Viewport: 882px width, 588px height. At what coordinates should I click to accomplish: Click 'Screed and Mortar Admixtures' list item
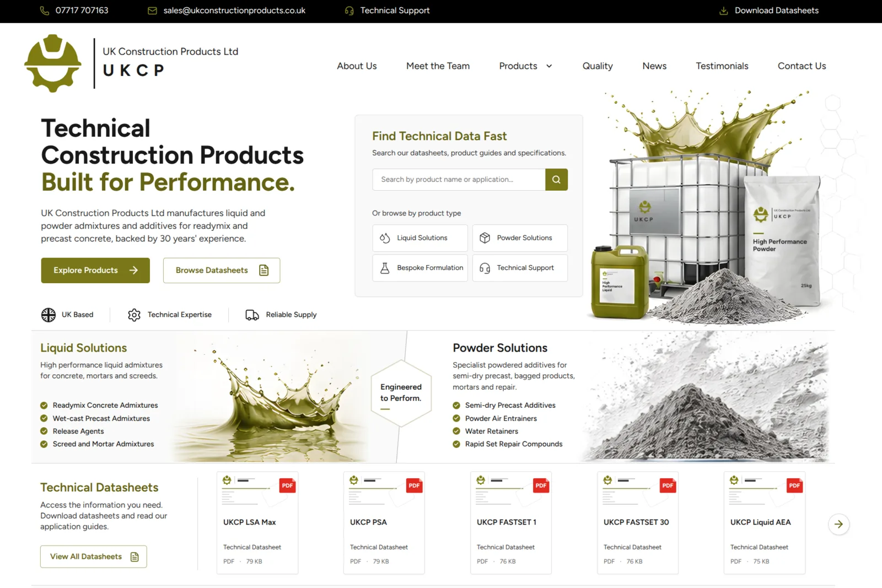pos(103,444)
